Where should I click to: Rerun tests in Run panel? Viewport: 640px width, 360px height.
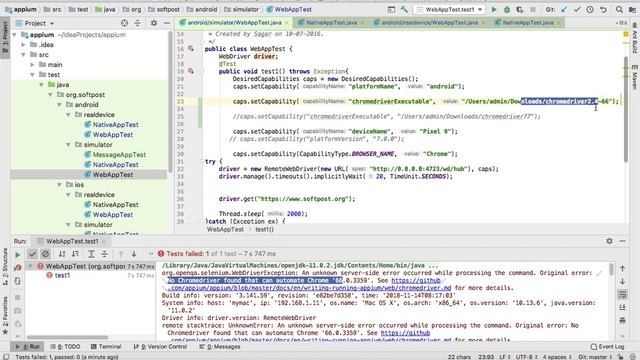[18, 255]
